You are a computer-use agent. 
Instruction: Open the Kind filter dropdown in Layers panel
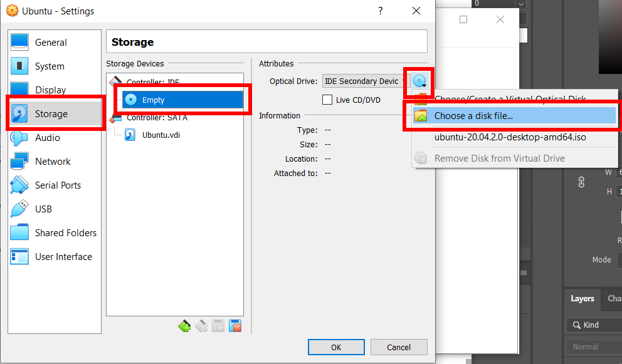[594, 325]
